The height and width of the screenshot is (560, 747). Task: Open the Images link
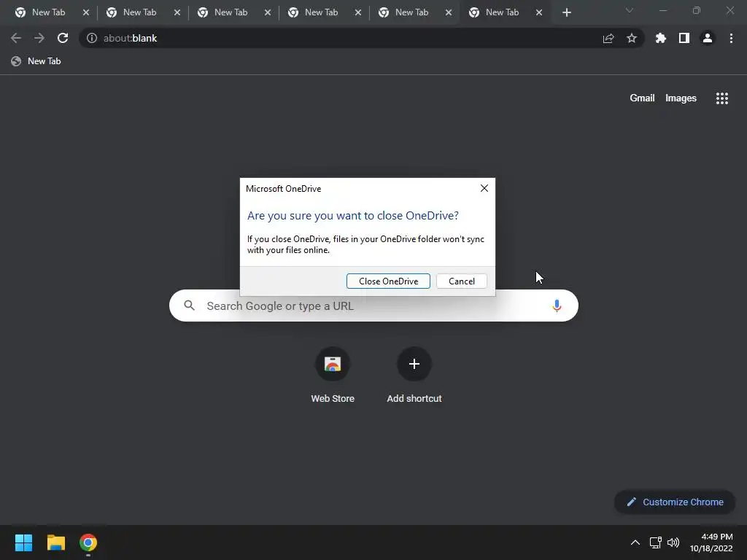pos(681,98)
